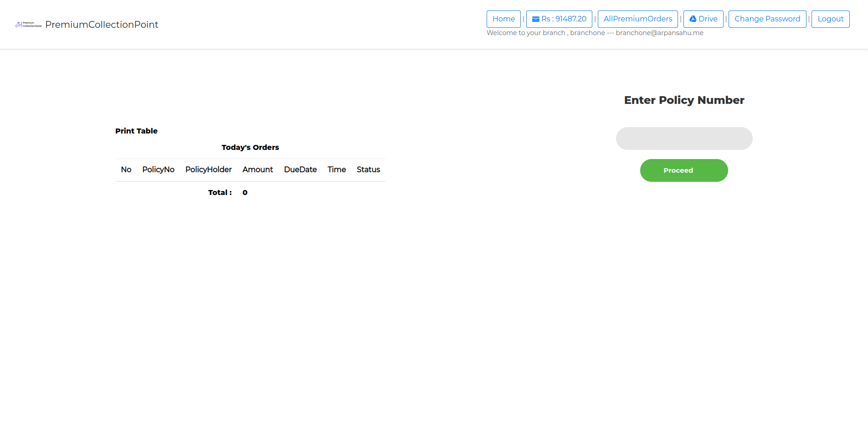
Task: Open the AllPremiumOrders page
Action: coord(637,19)
